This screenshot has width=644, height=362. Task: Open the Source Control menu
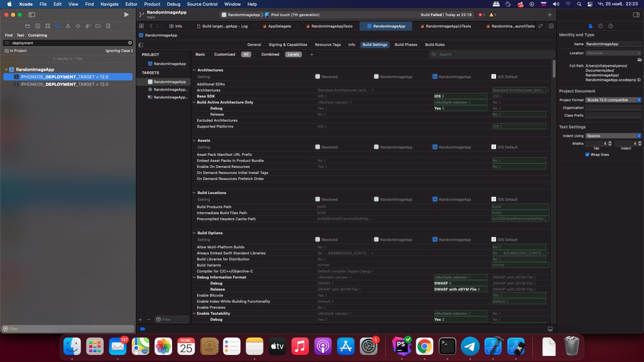click(x=202, y=4)
